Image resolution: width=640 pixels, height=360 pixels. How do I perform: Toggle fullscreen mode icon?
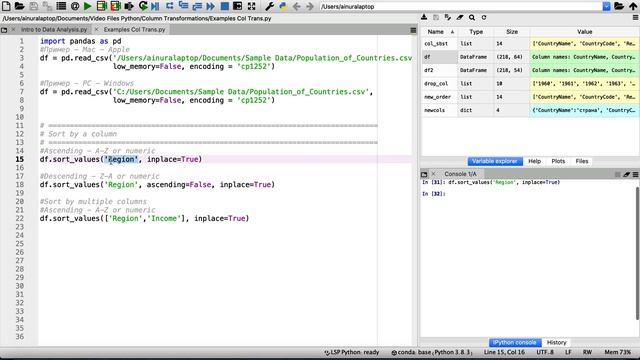(251, 6)
